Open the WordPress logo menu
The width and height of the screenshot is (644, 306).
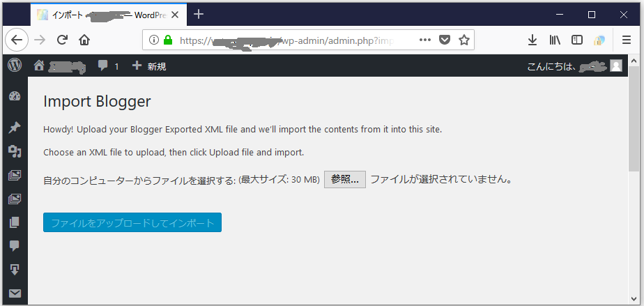point(15,66)
